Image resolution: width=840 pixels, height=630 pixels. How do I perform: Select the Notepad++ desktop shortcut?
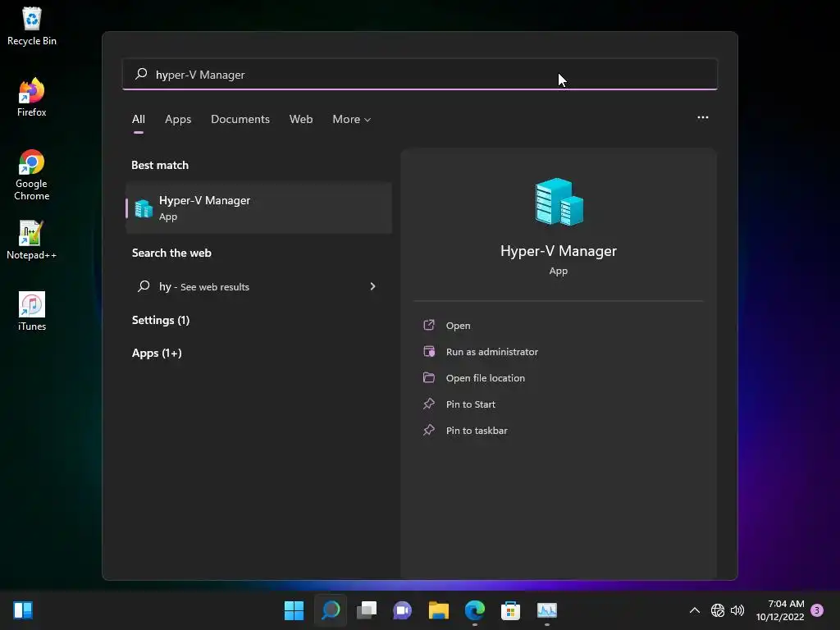(x=32, y=240)
